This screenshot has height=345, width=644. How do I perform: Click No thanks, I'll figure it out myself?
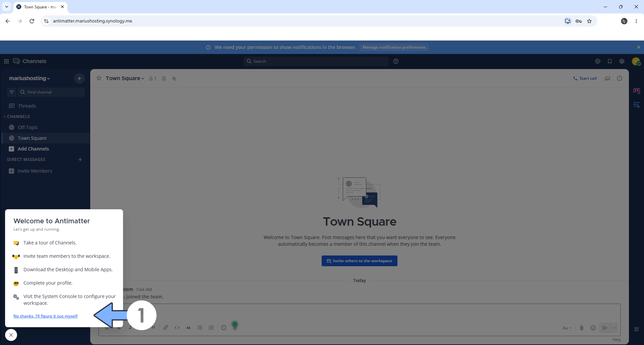[x=45, y=316]
